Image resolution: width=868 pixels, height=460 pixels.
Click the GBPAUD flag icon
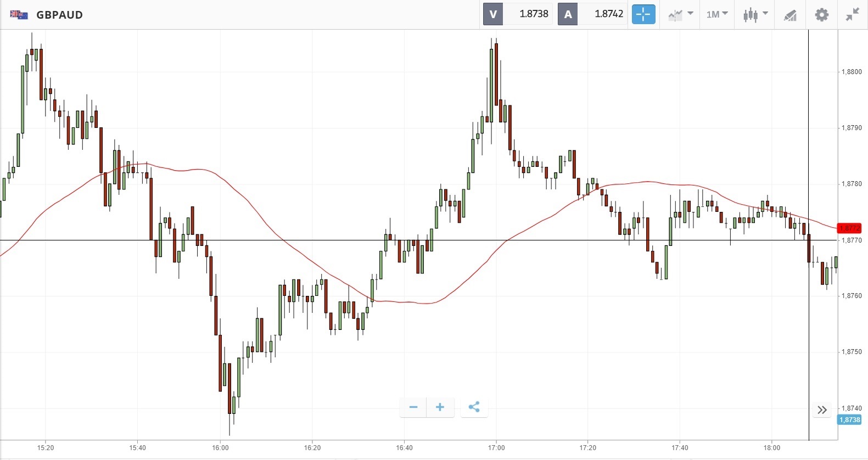(x=19, y=15)
